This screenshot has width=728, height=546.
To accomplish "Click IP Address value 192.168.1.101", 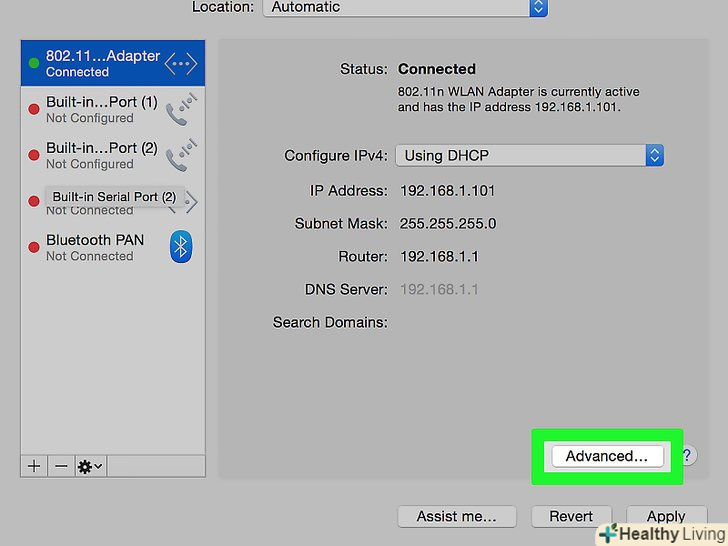I will pos(448,191).
